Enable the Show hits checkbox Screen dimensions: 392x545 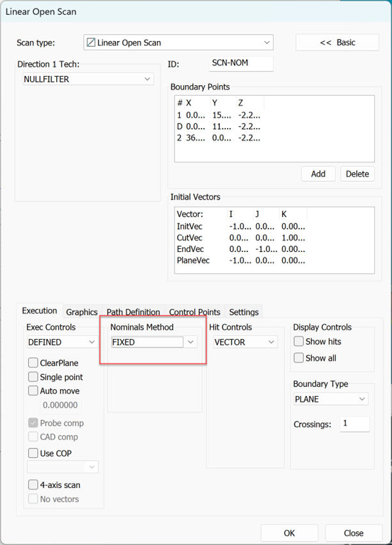[299, 342]
